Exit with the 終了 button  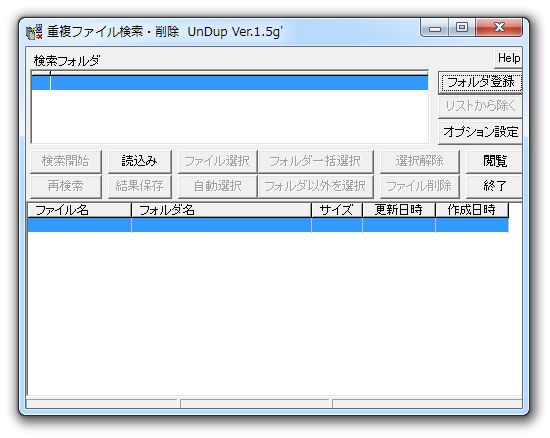pos(494,186)
